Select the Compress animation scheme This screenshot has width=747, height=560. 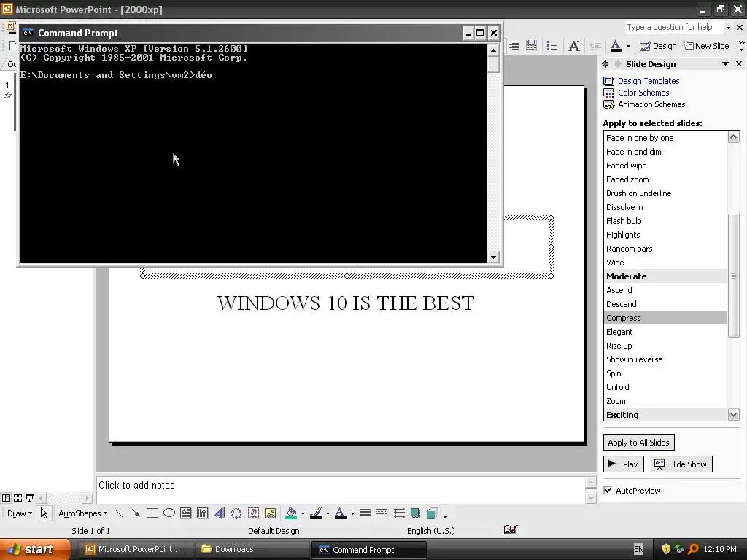pos(665,318)
